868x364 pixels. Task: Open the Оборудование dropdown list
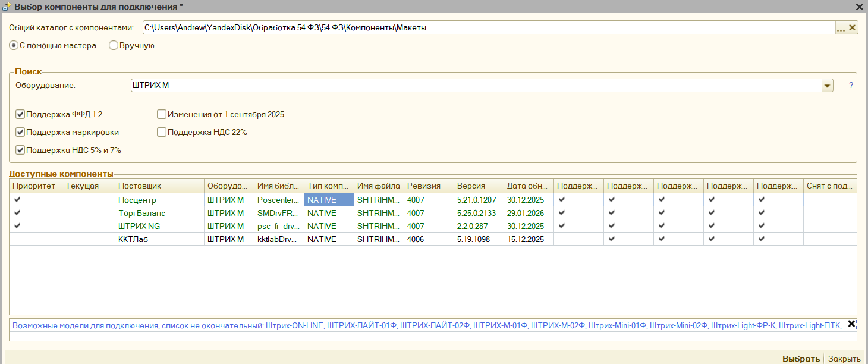[826, 86]
